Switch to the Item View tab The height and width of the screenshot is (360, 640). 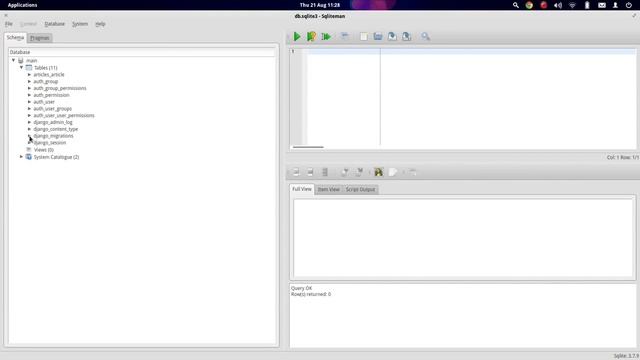click(329, 189)
